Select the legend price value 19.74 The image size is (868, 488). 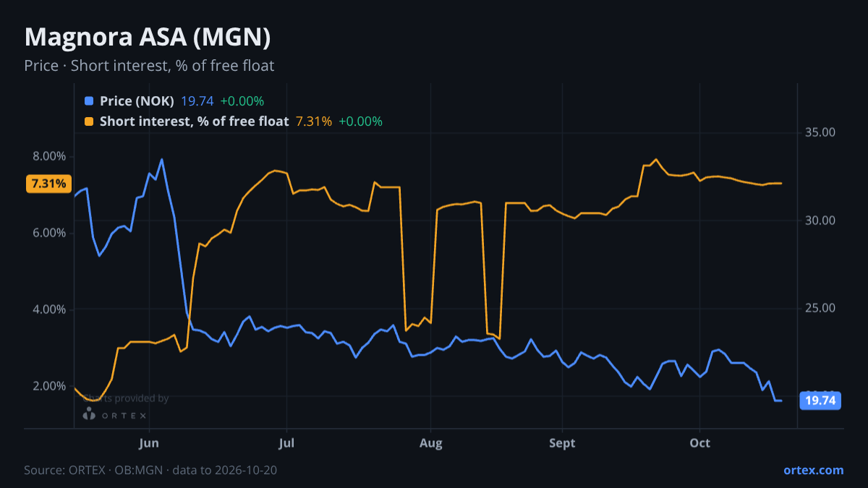197,101
